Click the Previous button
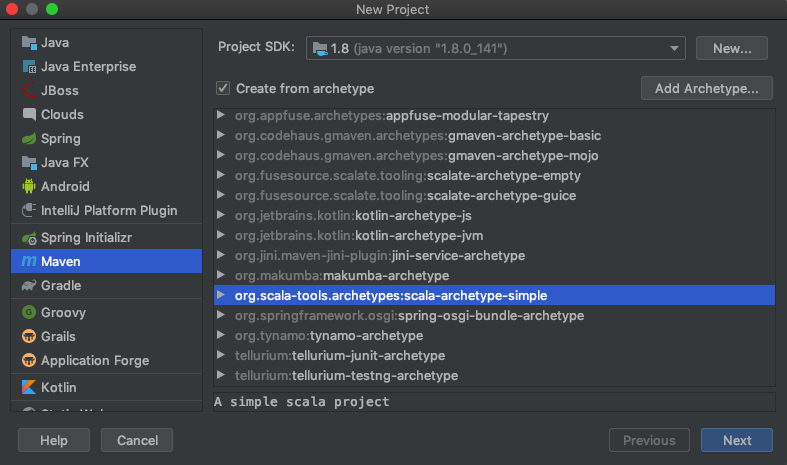Screen dimensions: 787x465 point(649,440)
